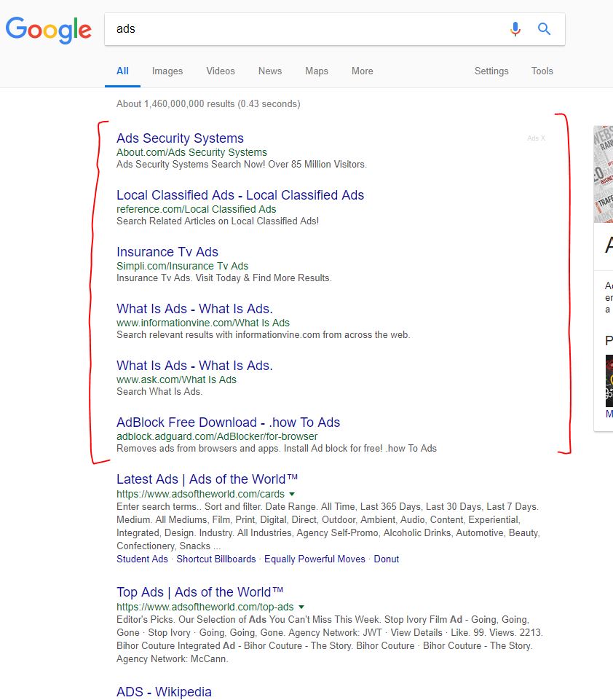Click the 'About 1,460,000,000 results' count text
This screenshot has height=700, width=613.
click(208, 104)
